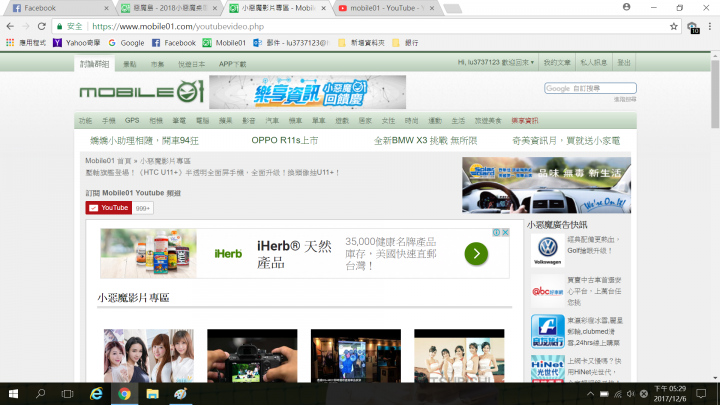Reload the page with the refresh icon
The image size is (720, 405).
(x=42, y=27)
